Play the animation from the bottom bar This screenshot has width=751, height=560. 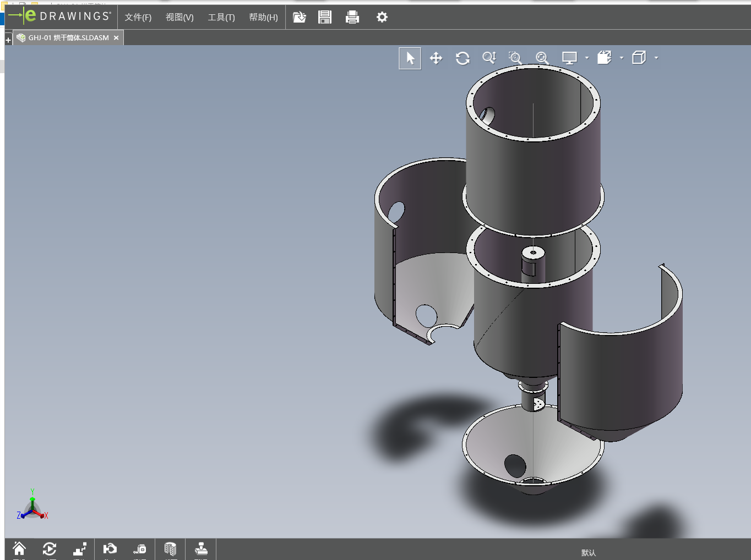50,549
